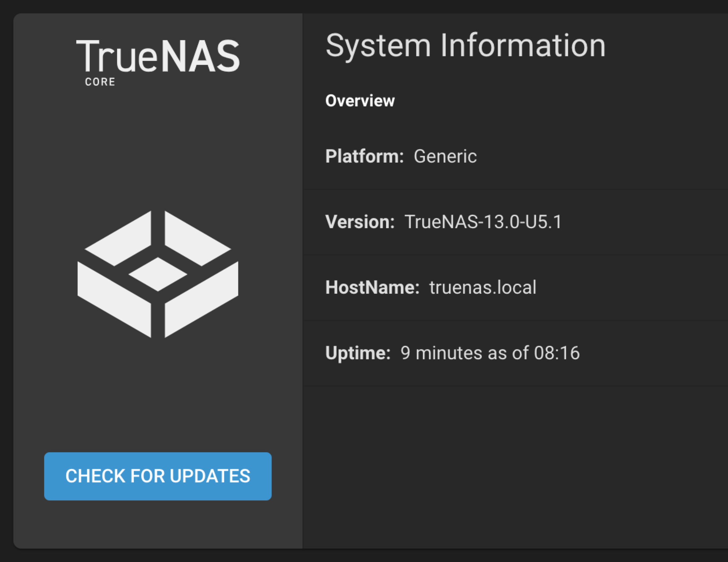Image resolution: width=728 pixels, height=562 pixels.
Task: Click the CORE label under TrueNAS logo
Action: coord(99,81)
